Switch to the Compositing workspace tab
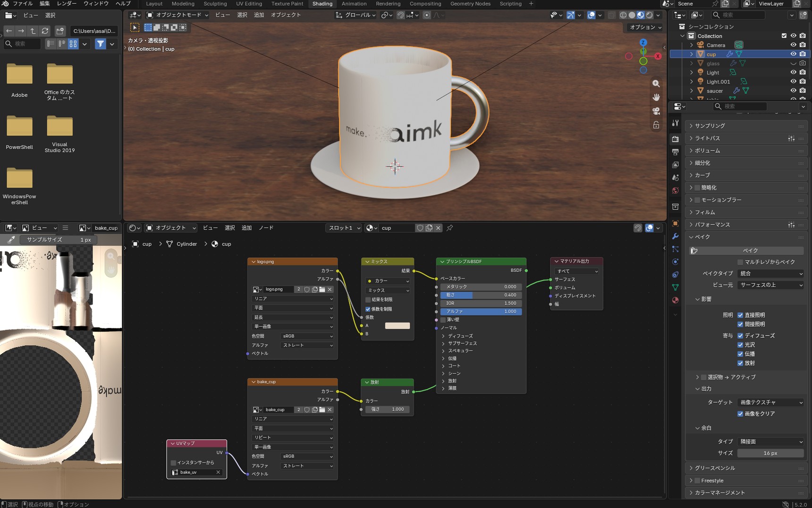Screen dimensions: 812x508 click(x=425, y=4)
